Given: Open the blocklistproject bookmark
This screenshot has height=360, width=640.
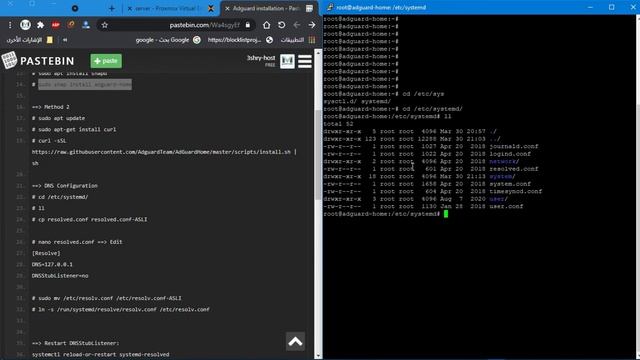Looking at the screenshot, I should [240, 40].
